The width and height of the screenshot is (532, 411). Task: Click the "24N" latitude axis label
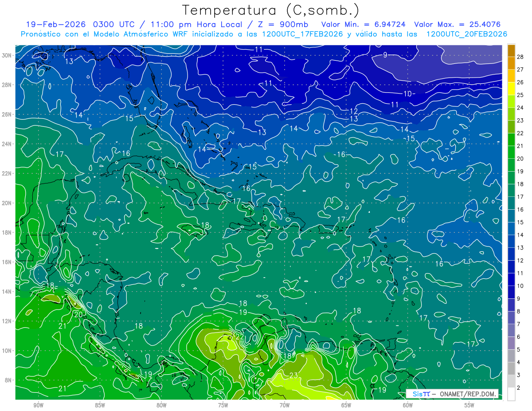point(7,144)
